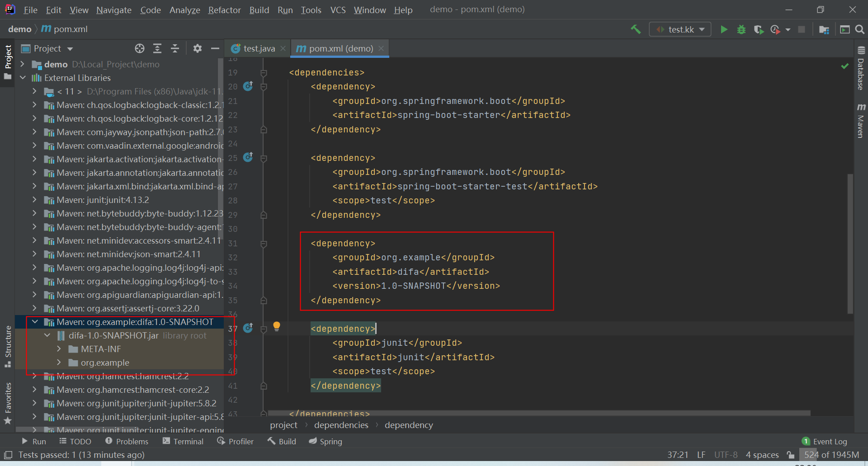Switch to the test.java tab
Image resolution: width=868 pixels, height=466 pixels.
tap(257, 48)
